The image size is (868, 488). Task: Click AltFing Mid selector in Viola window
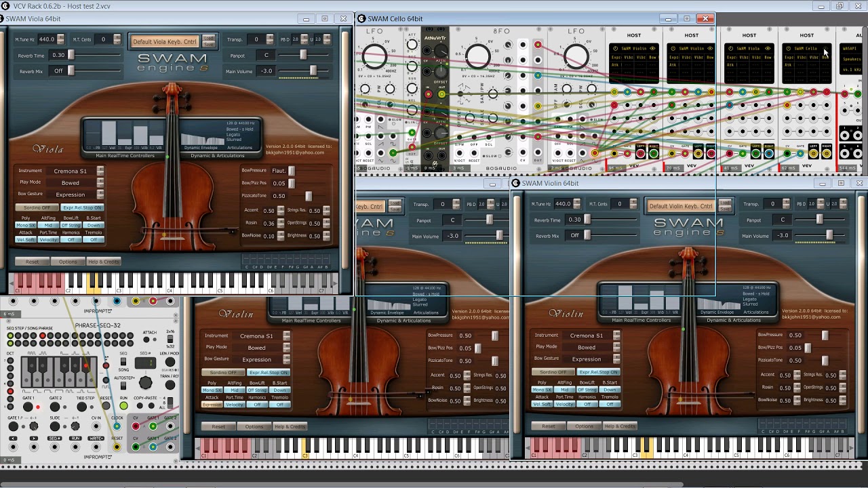pyautogui.click(x=48, y=225)
